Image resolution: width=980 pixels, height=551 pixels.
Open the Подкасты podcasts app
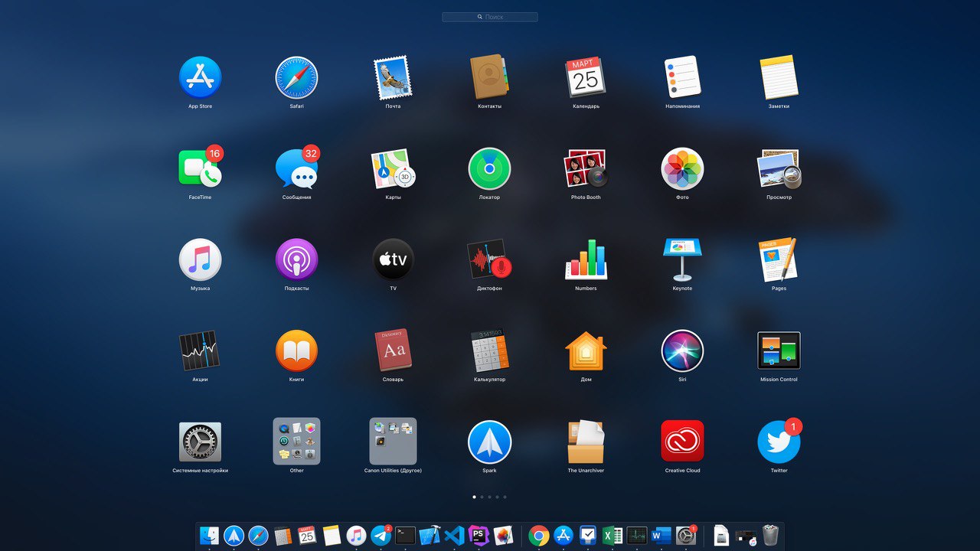[296, 259]
